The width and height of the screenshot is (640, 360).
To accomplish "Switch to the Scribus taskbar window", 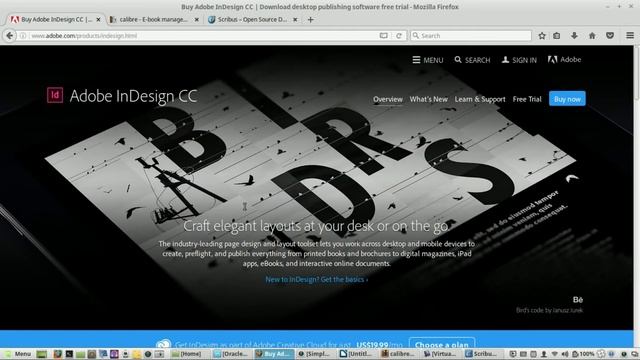I will coord(482,354).
